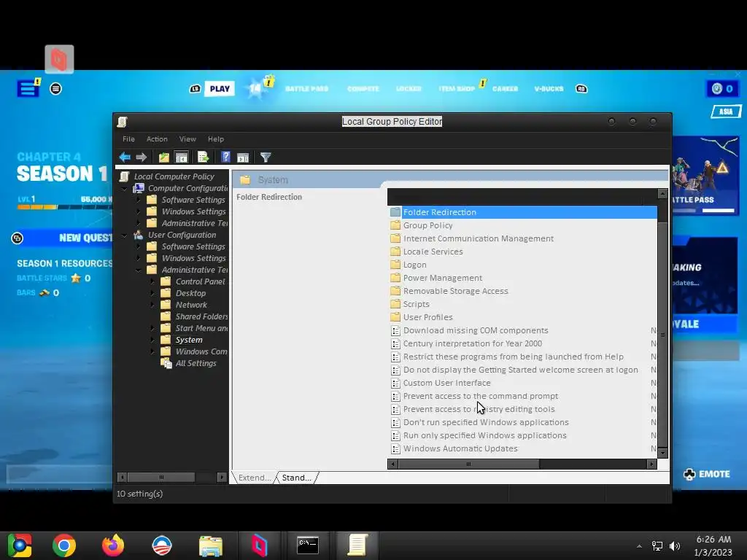Select Century interpretation for Year 2000
Image resolution: width=747 pixels, height=560 pixels.
pos(473,343)
